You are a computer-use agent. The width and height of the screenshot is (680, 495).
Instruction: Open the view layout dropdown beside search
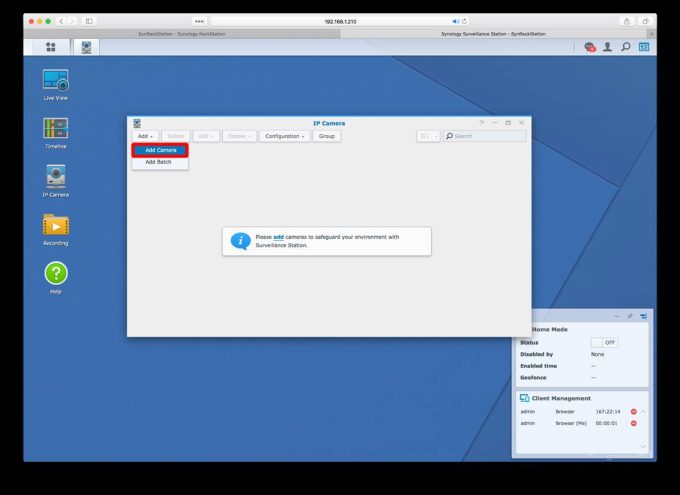[x=427, y=136]
